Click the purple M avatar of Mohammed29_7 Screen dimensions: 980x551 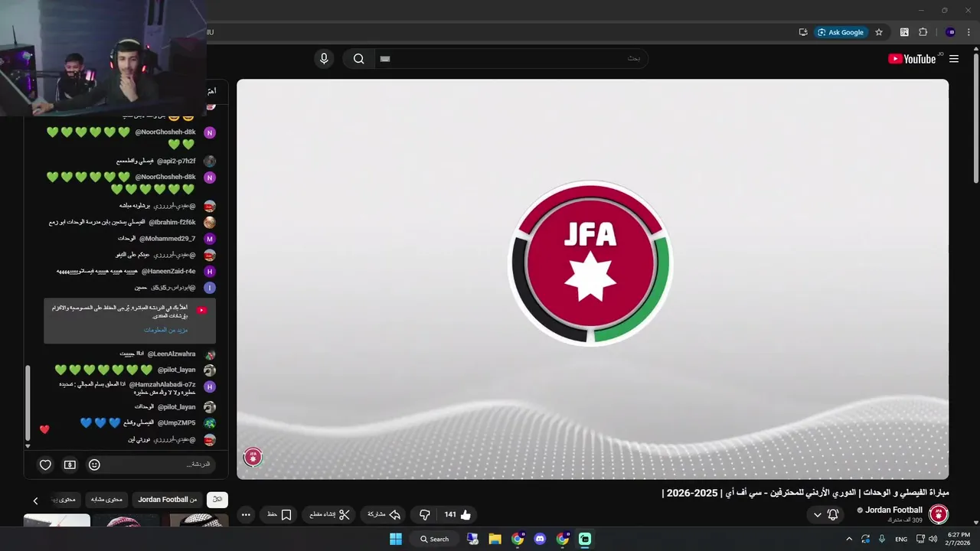coord(210,239)
